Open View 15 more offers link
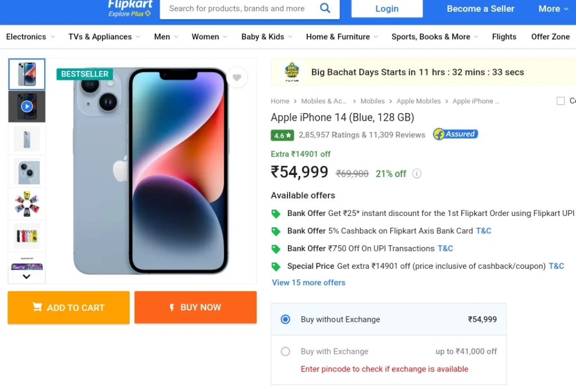The width and height of the screenshot is (576, 392). (309, 282)
